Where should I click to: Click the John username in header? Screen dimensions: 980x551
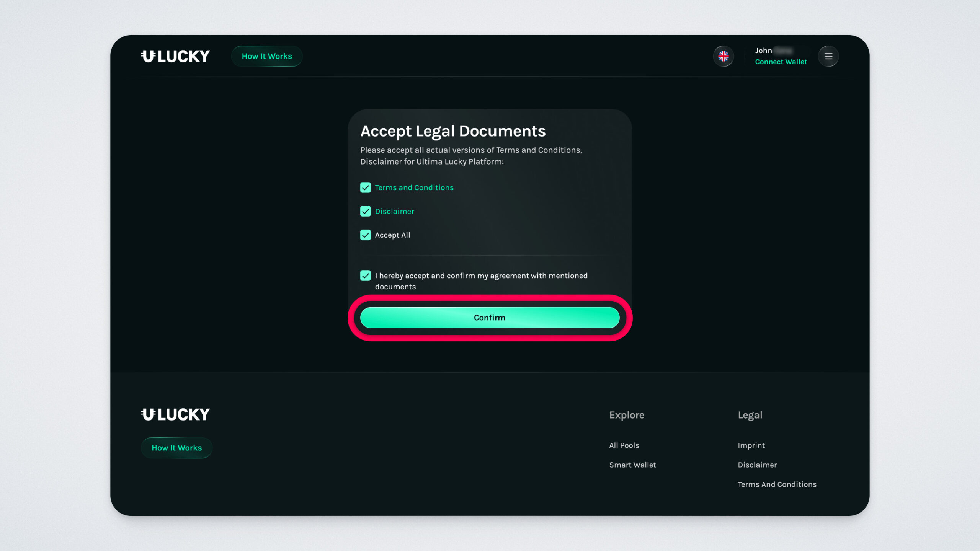[763, 51]
